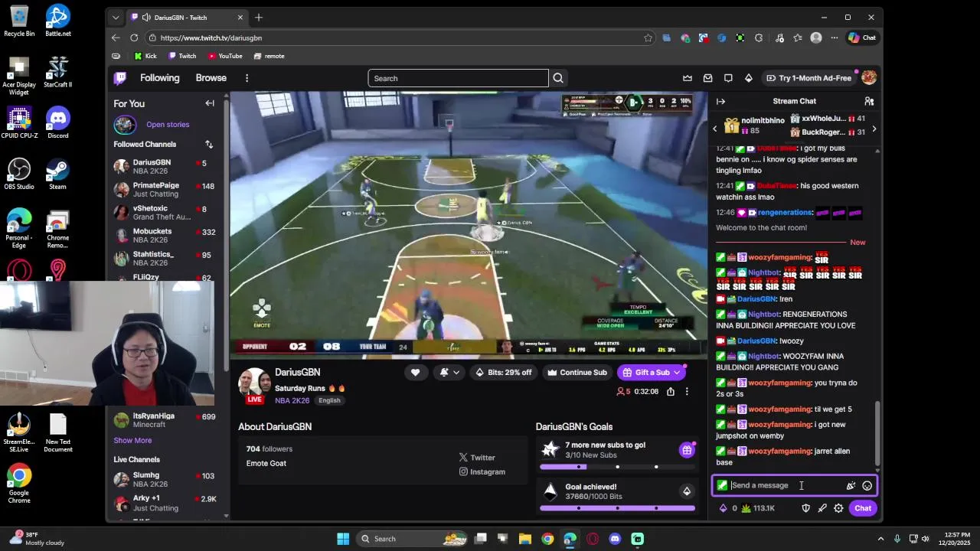Click the bits goal progress bar
The width and height of the screenshot is (980, 551).
617,508
